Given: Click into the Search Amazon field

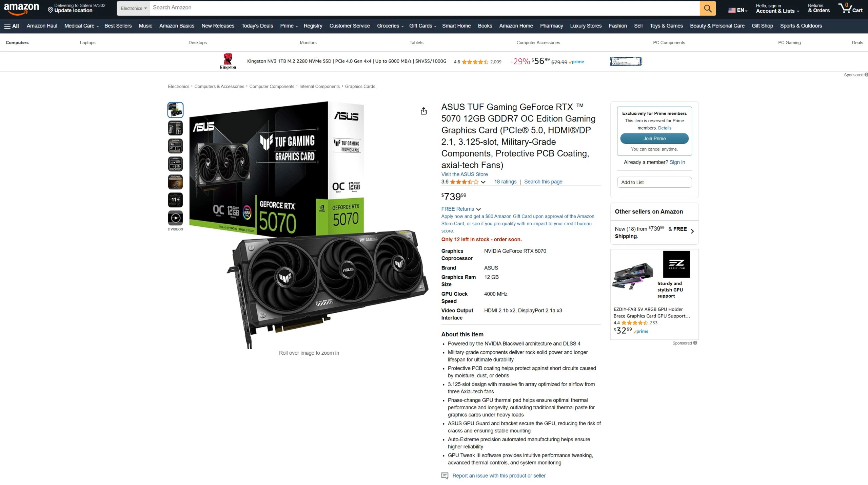Looking at the screenshot, I should click(x=425, y=8).
